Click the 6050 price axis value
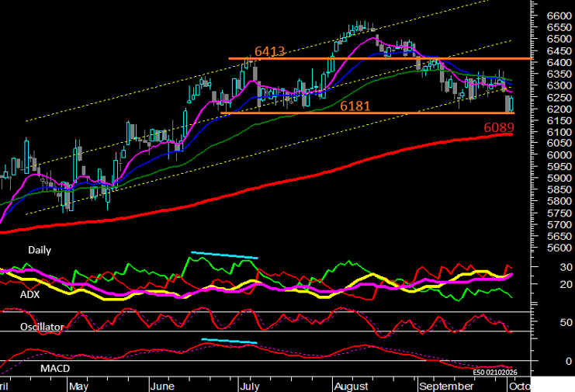Image resolution: width=575 pixels, height=392 pixels. 559,144
